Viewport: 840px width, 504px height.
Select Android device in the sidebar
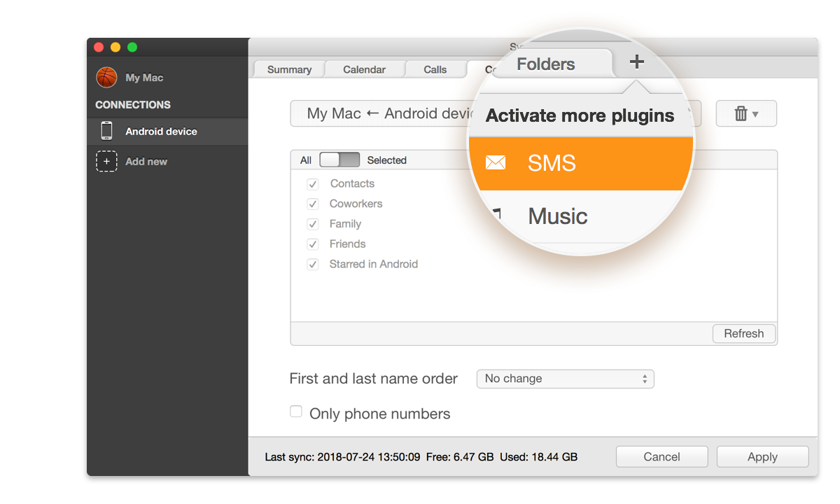pos(167,131)
